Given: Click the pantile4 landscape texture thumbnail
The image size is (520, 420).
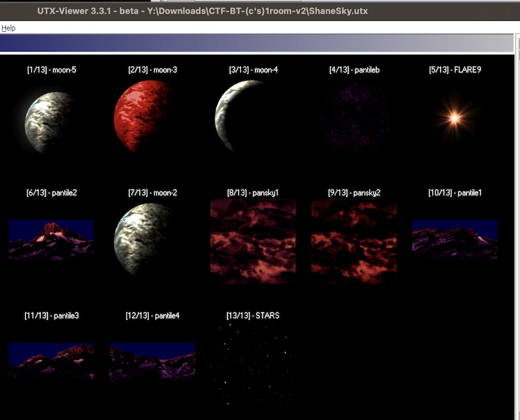Looking at the screenshot, I should point(152,362).
